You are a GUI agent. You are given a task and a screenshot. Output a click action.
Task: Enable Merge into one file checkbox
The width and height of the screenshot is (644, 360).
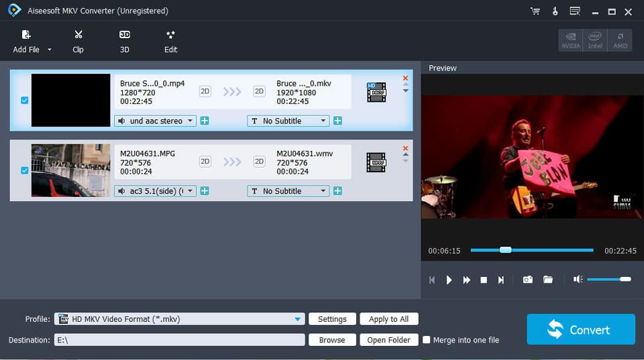427,340
